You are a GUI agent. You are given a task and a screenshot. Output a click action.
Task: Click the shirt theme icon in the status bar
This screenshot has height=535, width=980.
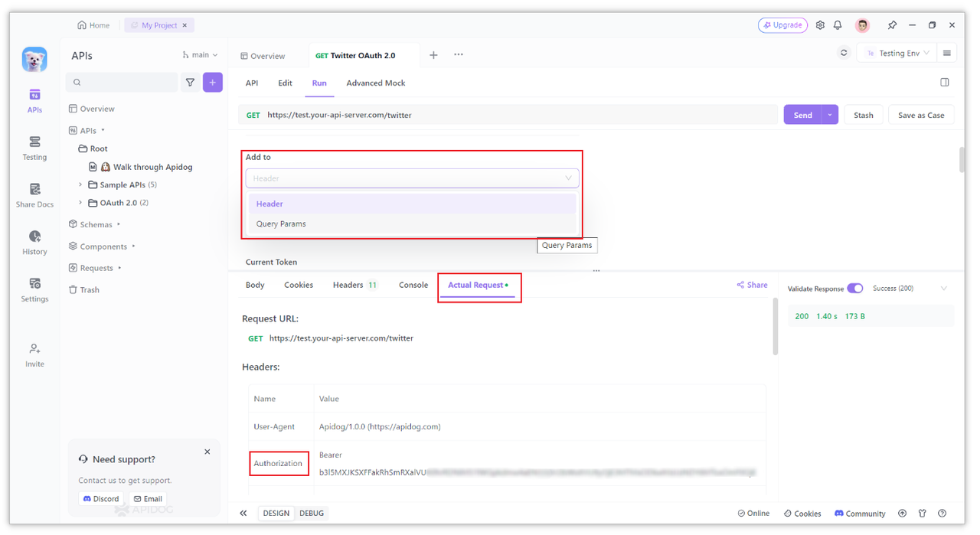pyautogui.click(x=923, y=514)
